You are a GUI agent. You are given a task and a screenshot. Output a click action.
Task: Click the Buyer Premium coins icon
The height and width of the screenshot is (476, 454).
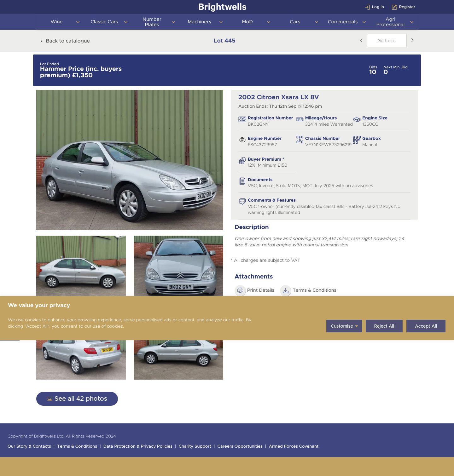242,161
